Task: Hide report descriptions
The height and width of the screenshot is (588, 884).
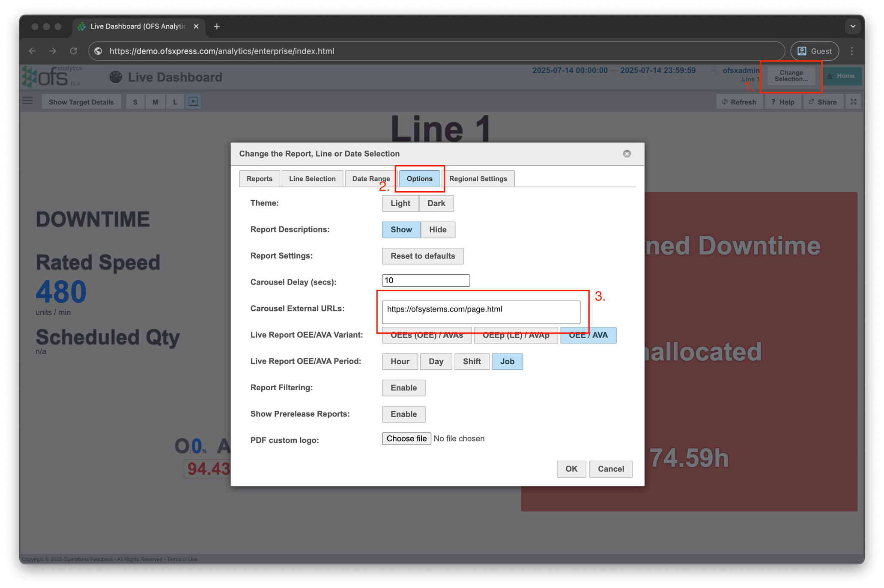Action: [437, 230]
